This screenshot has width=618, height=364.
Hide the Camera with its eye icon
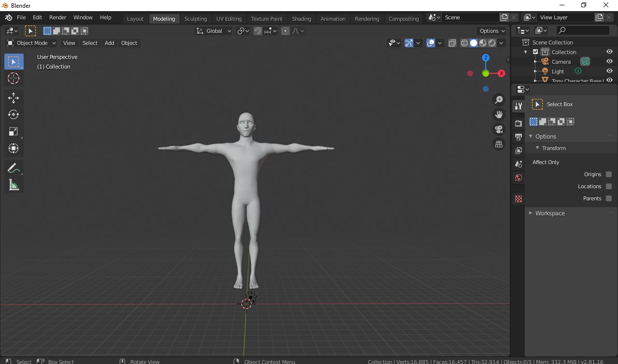(609, 61)
